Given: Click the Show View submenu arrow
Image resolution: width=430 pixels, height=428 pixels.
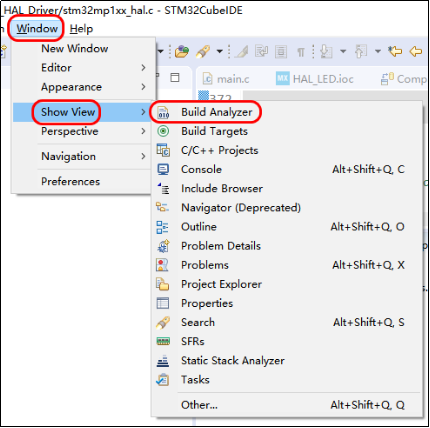Looking at the screenshot, I should (x=143, y=112).
